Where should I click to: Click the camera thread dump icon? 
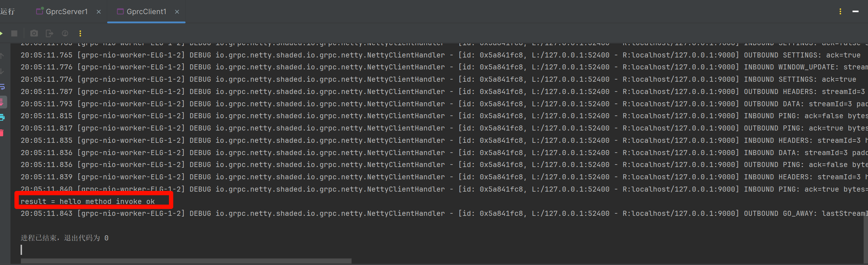(x=34, y=34)
